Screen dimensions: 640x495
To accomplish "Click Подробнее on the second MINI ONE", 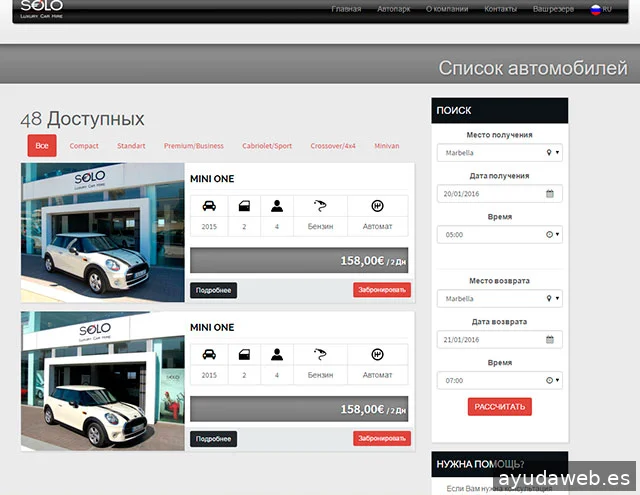I will point(213,439).
